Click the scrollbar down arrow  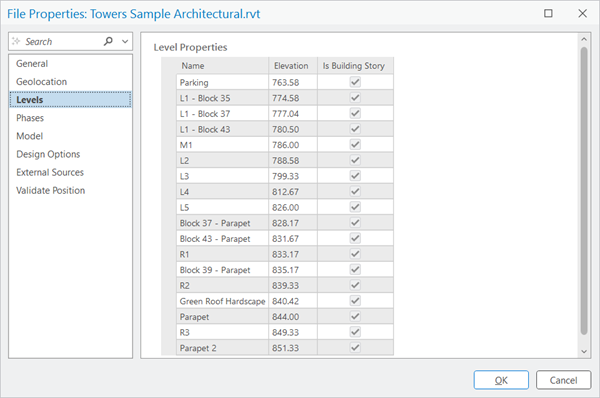(584, 351)
